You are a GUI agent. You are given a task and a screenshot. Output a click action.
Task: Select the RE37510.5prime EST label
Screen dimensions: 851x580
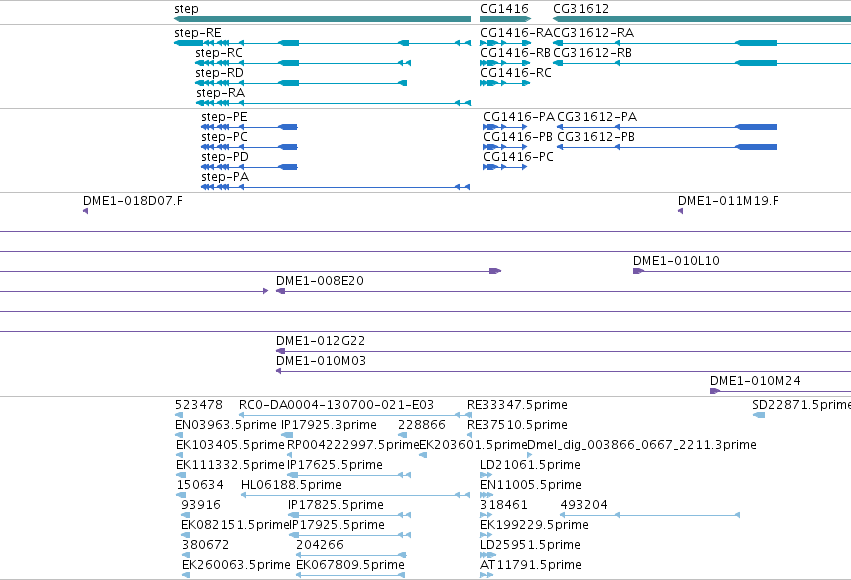coord(517,425)
